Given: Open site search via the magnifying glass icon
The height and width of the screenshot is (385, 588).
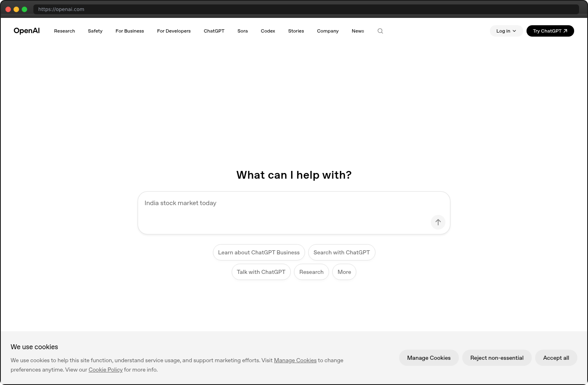Looking at the screenshot, I should point(380,31).
